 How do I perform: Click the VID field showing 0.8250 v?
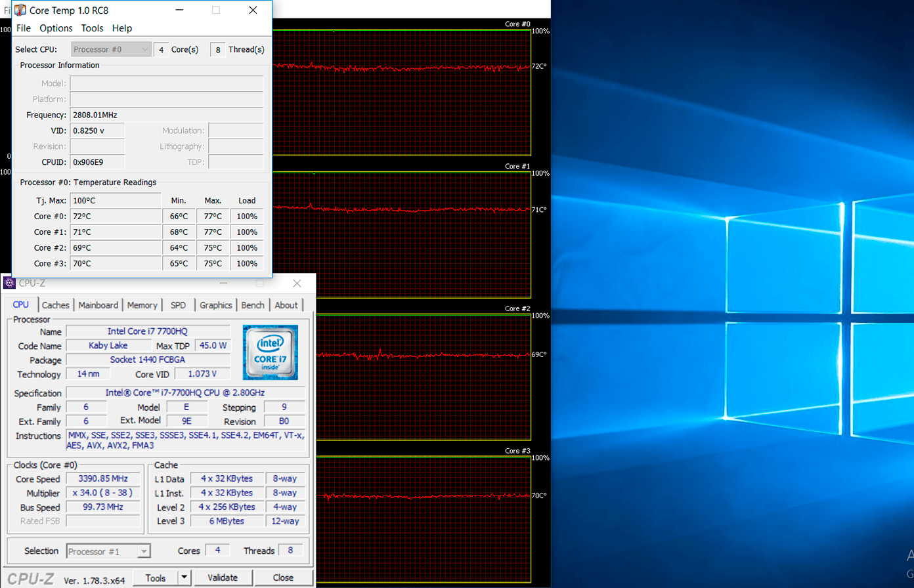click(x=97, y=131)
